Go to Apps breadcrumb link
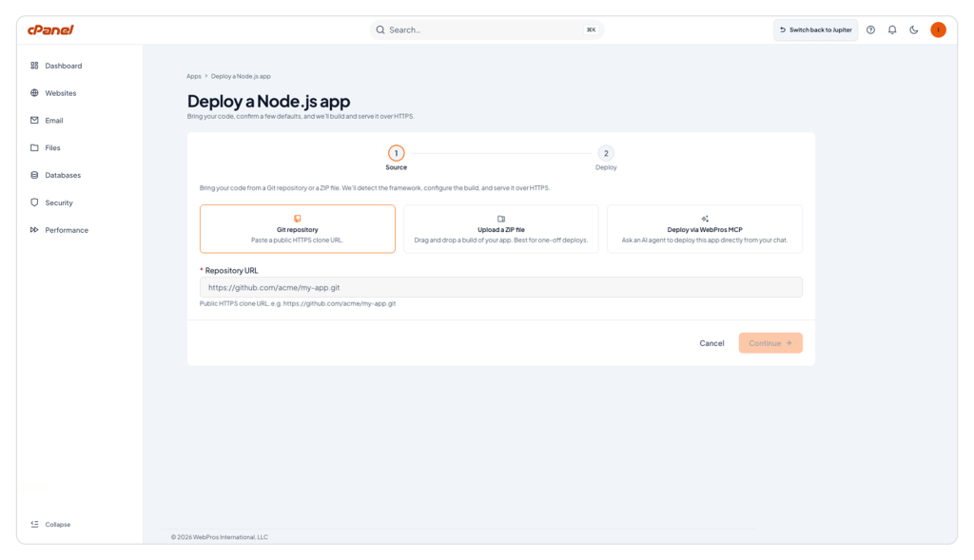Image resolution: width=974 pixels, height=560 pixels. click(194, 76)
